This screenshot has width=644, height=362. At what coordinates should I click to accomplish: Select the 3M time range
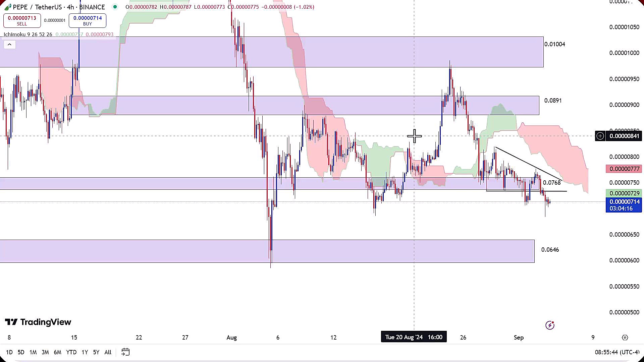(x=45, y=352)
